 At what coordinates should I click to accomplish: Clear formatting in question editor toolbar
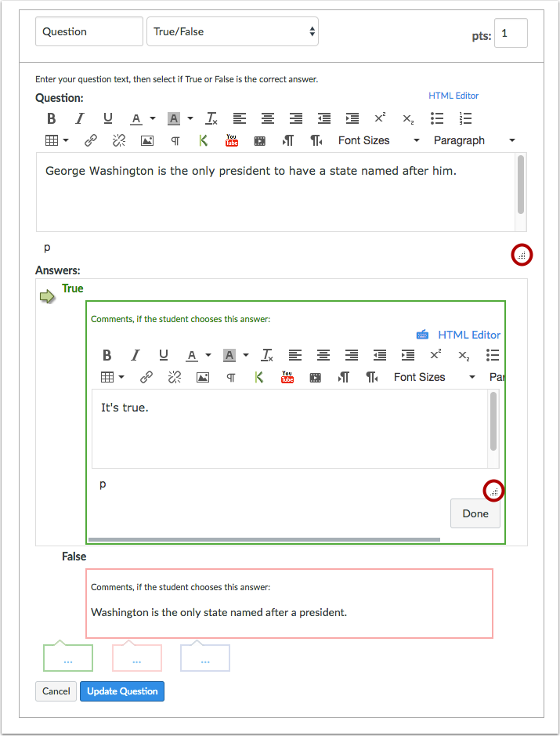tap(211, 119)
